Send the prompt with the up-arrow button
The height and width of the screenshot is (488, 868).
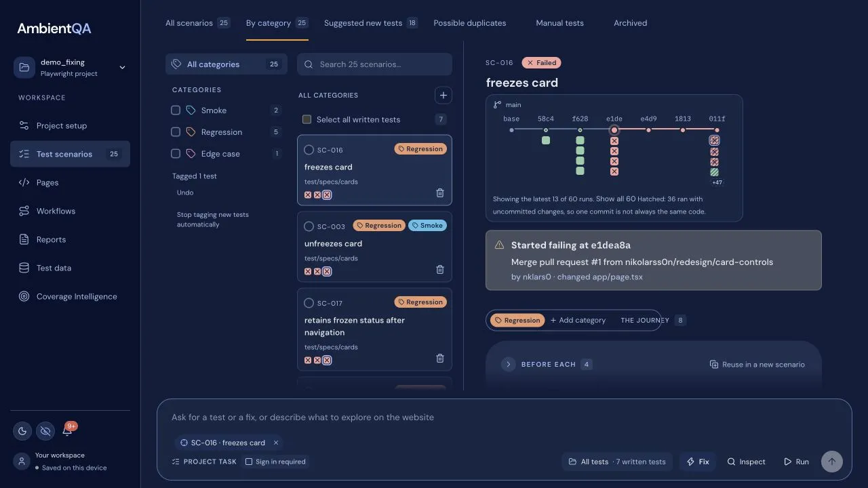[831, 462]
